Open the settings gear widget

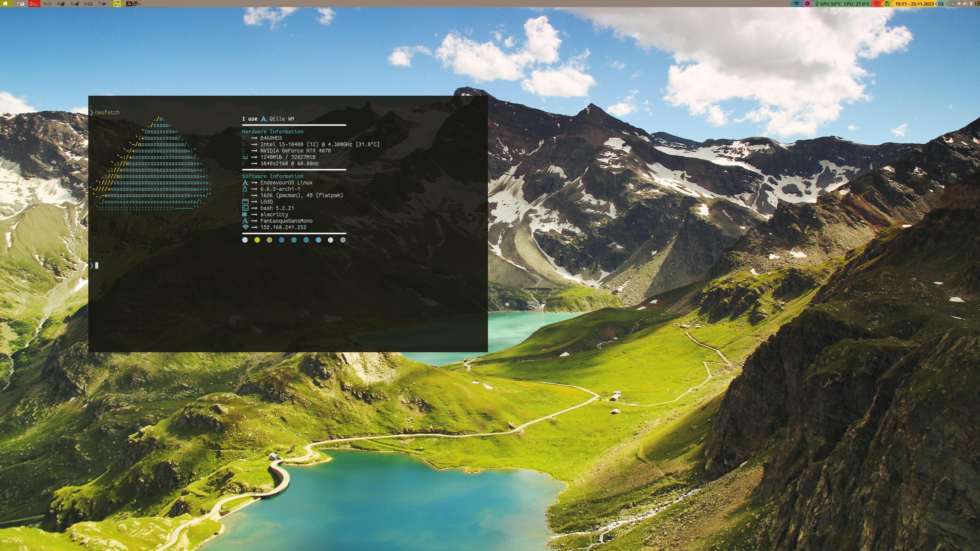807,4
